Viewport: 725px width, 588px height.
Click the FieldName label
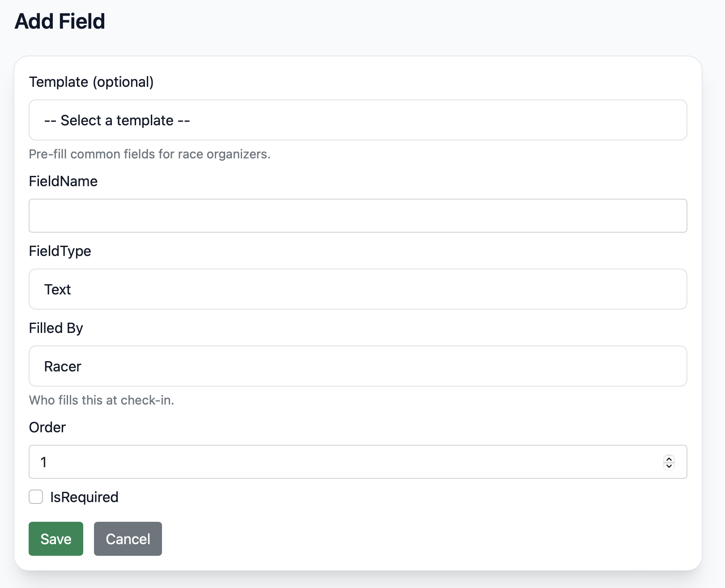click(63, 181)
